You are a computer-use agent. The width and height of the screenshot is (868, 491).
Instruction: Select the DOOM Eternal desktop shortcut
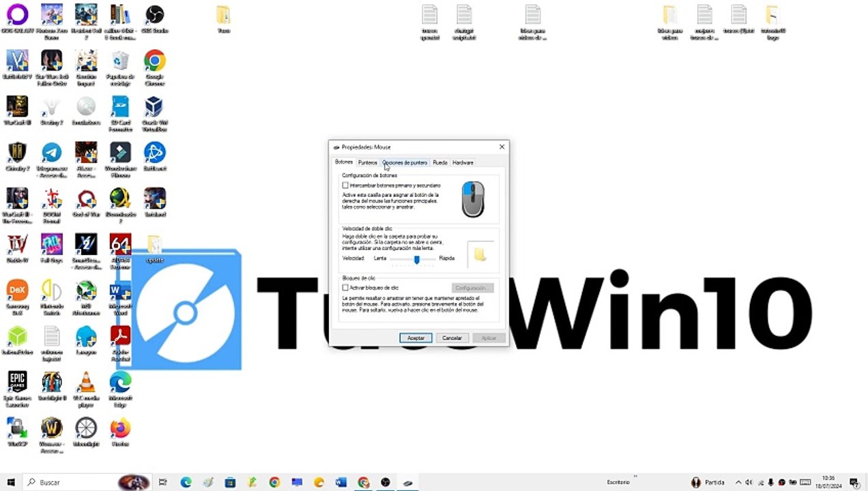pos(51,206)
